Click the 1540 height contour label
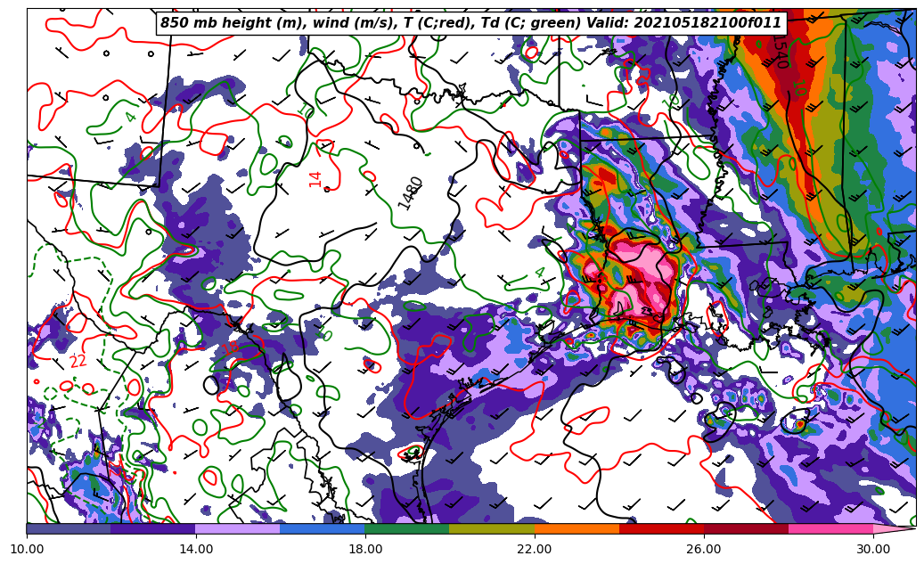The image size is (924, 564). click(x=778, y=53)
